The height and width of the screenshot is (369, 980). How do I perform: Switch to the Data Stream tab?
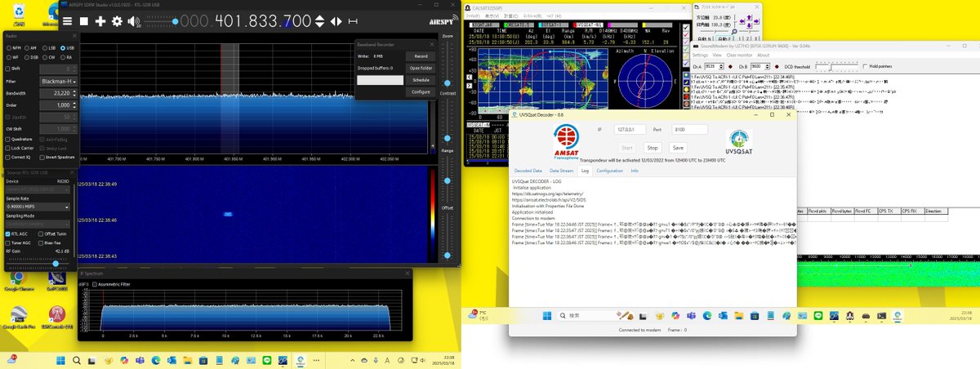[x=561, y=171]
